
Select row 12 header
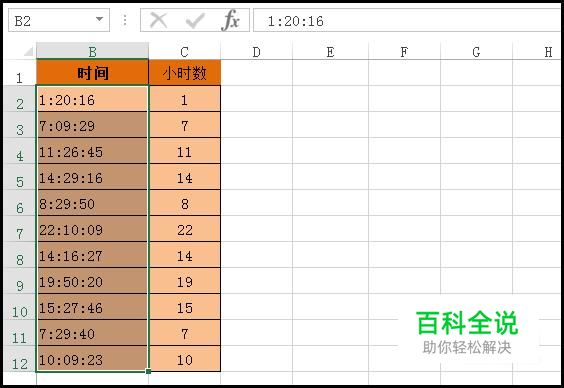click(19, 359)
